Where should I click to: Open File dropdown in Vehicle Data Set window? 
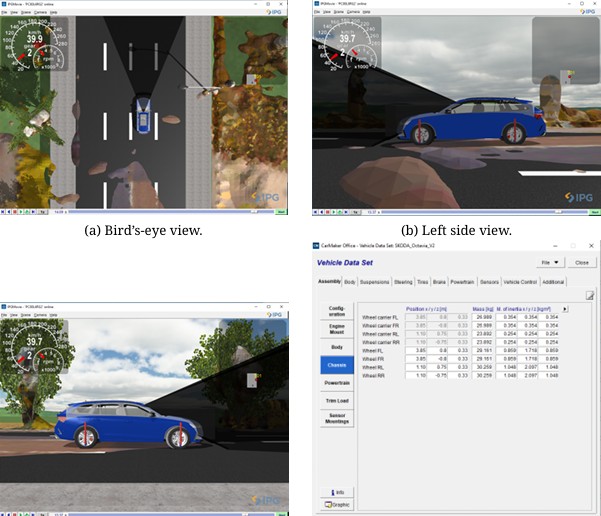click(x=550, y=263)
